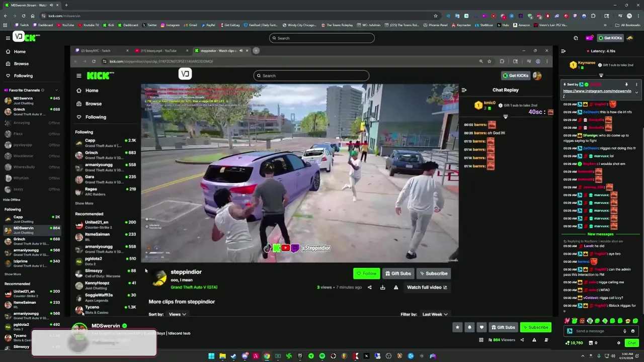The width and height of the screenshot is (644, 362).
Task: Collapse the outer stream chat panel
Action: pos(563,51)
